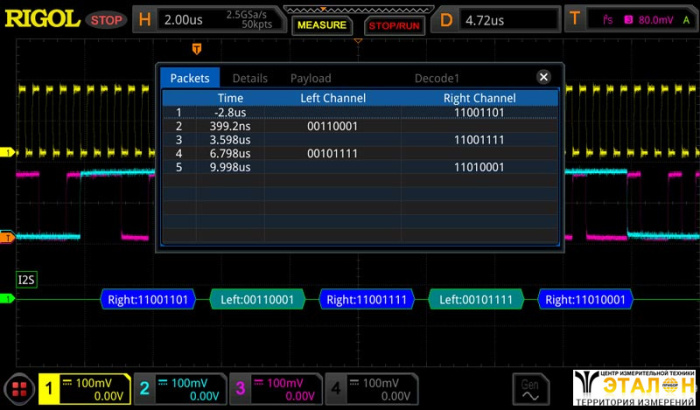This screenshot has width=700, height=410.
Task: Click the H horizontal timebase icon
Action: click(x=146, y=19)
